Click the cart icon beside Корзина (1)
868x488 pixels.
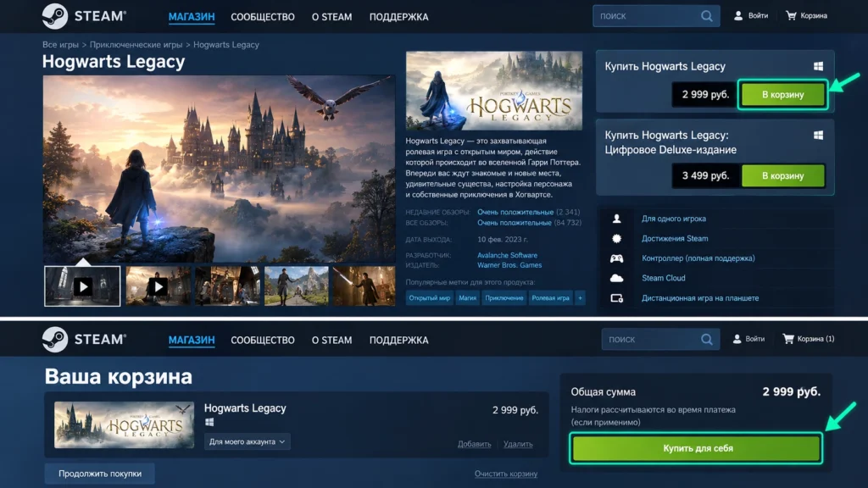click(787, 339)
